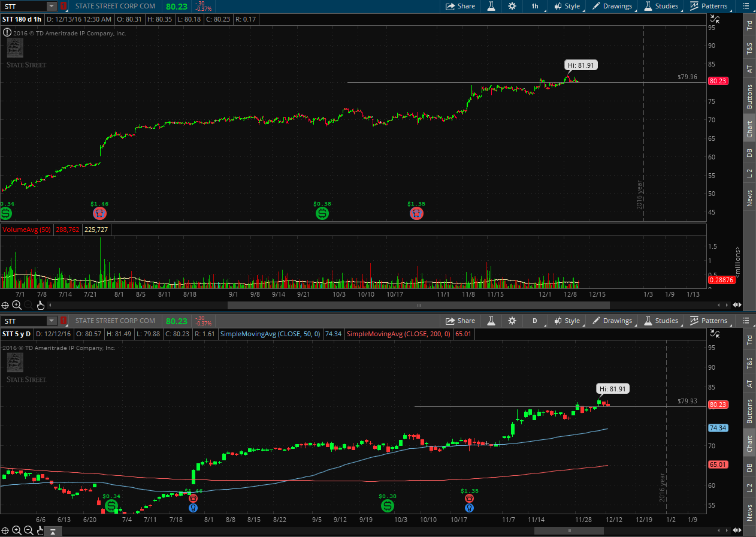Zoom in on the bottom chart
The height and width of the screenshot is (537, 756).
coord(17,530)
